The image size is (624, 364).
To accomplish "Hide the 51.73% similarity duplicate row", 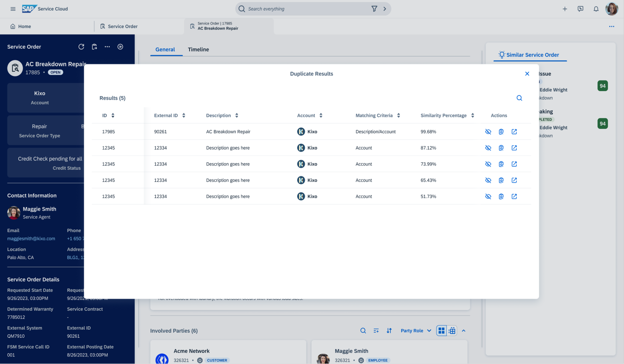I will point(488,196).
